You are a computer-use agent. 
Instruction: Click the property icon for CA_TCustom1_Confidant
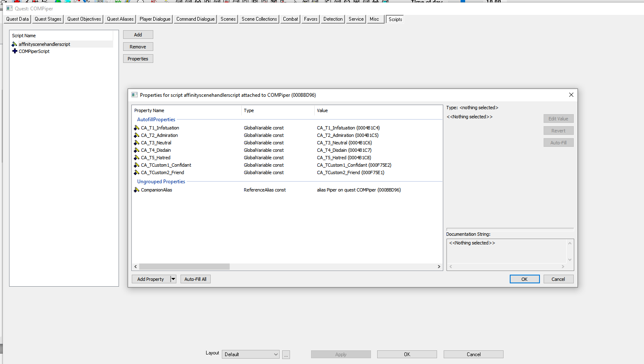(137, 165)
